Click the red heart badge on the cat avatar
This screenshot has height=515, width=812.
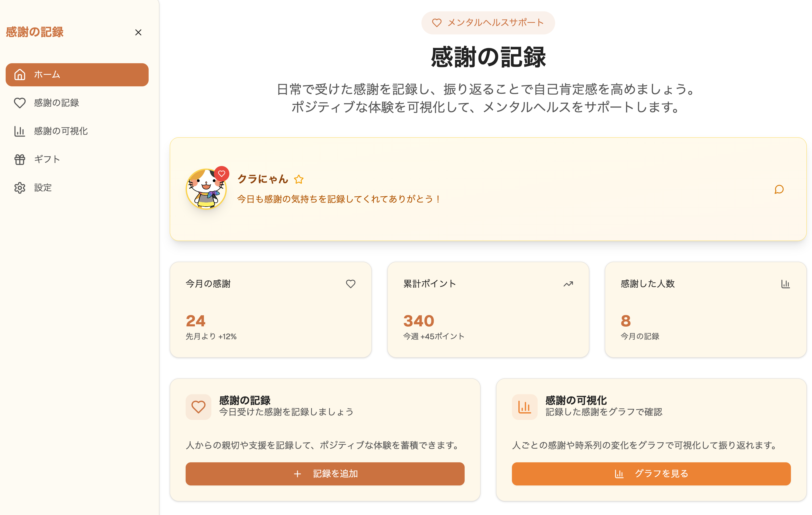222,173
